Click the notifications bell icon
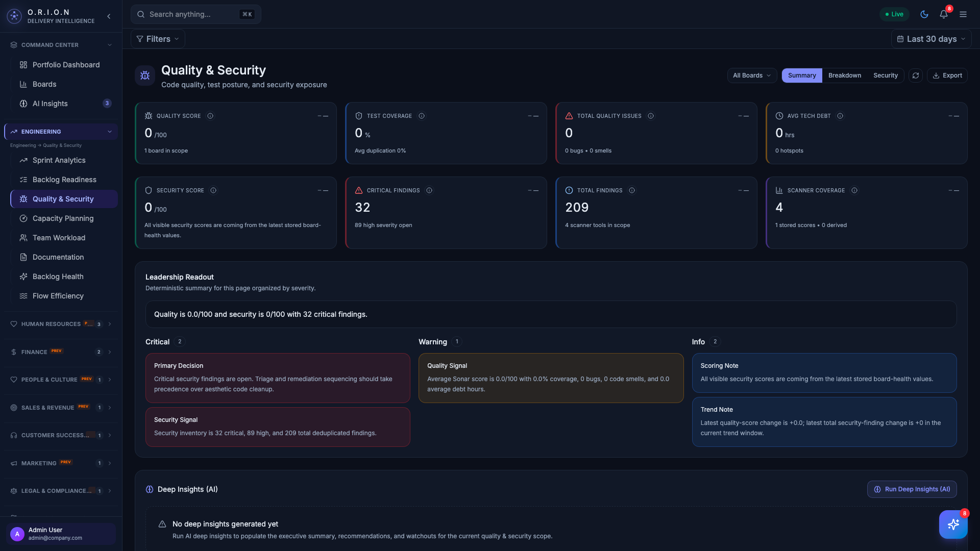 [x=944, y=14]
